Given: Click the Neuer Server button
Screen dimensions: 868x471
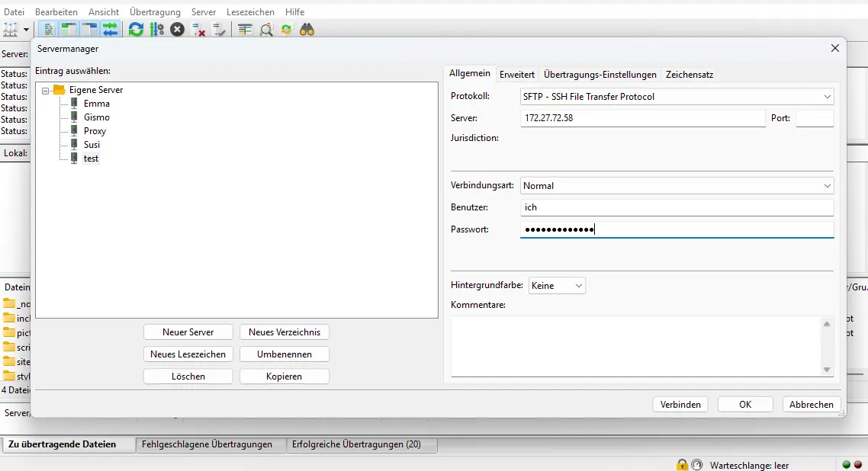Looking at the screenshot, I should 188,332.
